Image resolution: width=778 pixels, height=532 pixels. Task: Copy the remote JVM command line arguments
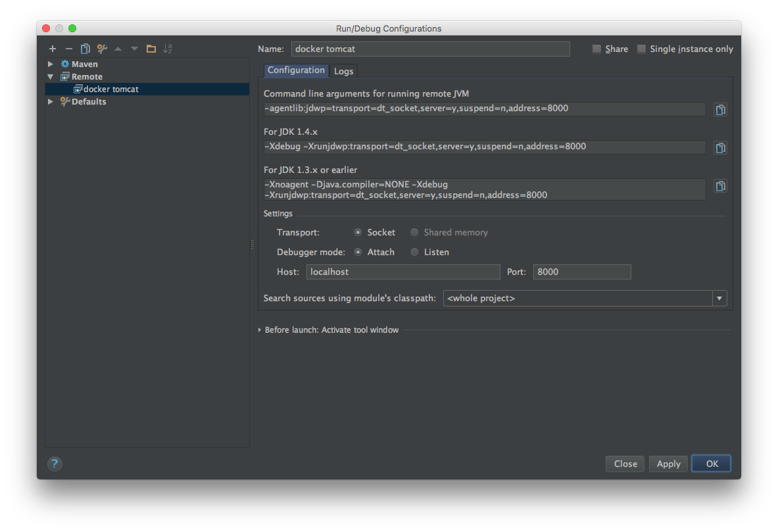click(x=720, y=110)
